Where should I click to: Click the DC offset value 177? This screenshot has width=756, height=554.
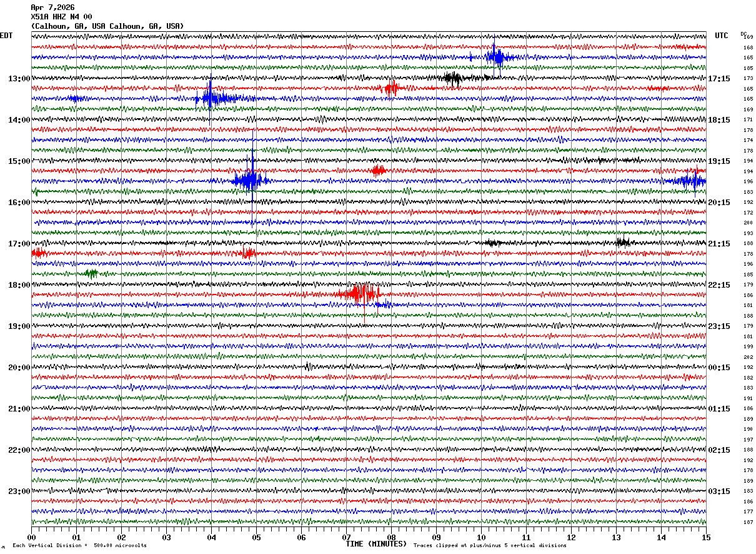click(748, 512)
